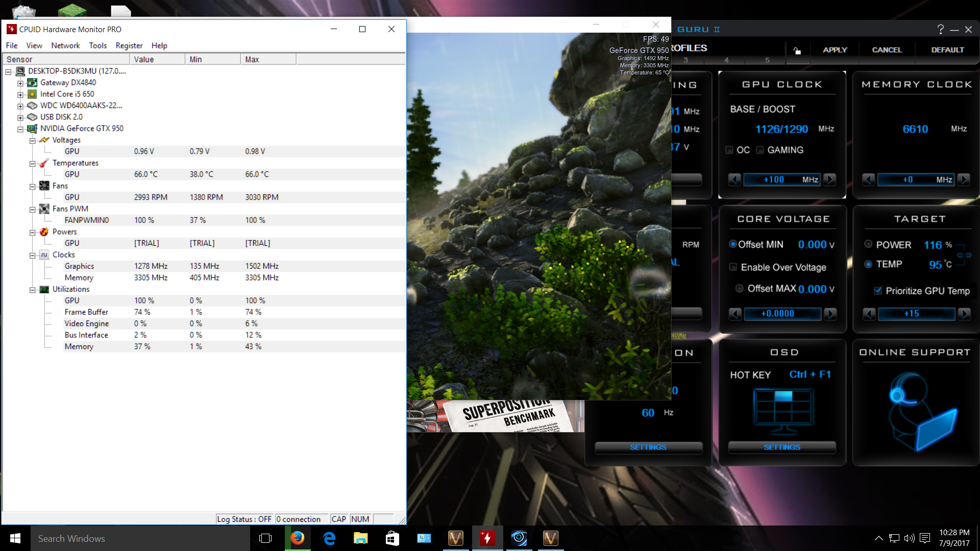Select the Gateway DX4840 motherboard icon
The image size is (980, 551).
(32, 83)
